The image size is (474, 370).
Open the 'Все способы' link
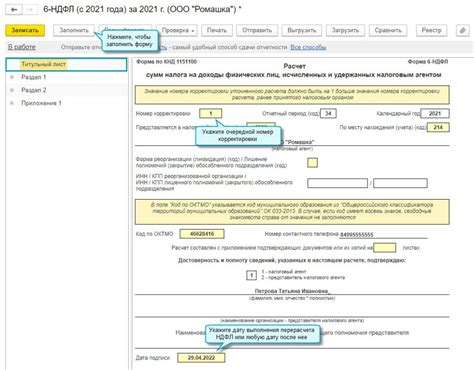pyautogui.click(x=308, y=47)
